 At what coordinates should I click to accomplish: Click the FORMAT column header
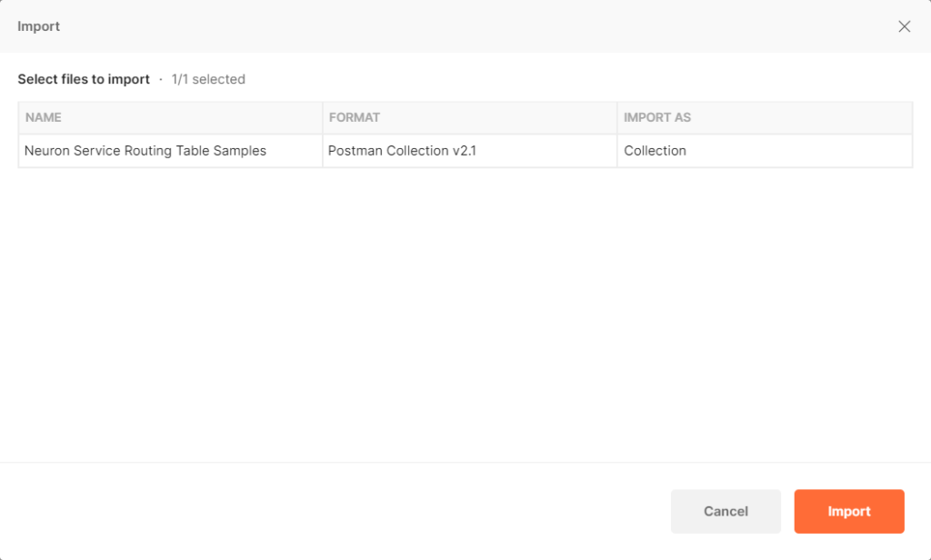[355, 117]
